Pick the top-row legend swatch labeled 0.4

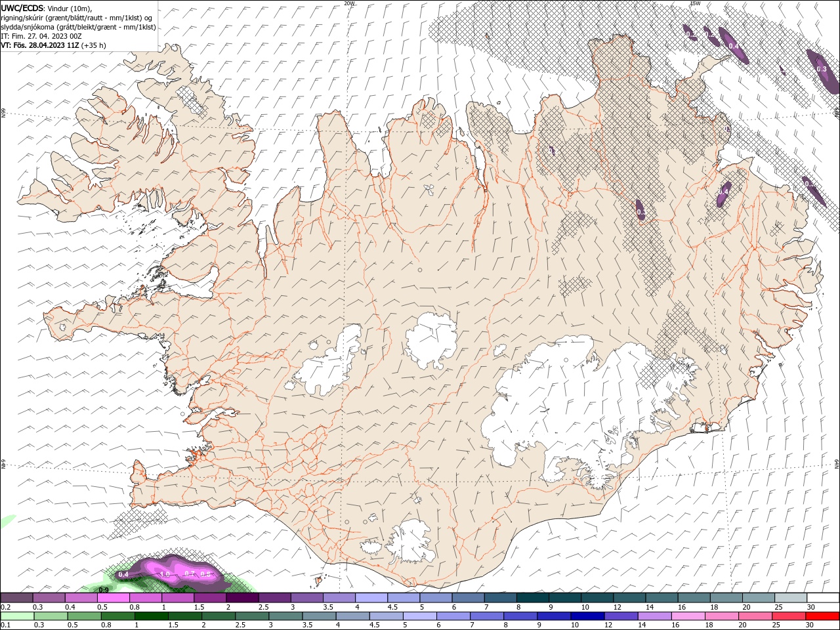point(81,598)
